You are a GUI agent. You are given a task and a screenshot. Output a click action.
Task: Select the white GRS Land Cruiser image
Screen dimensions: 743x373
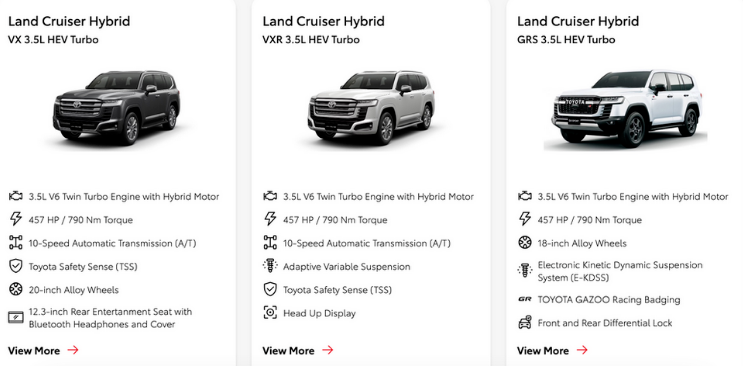coord(626,110)
